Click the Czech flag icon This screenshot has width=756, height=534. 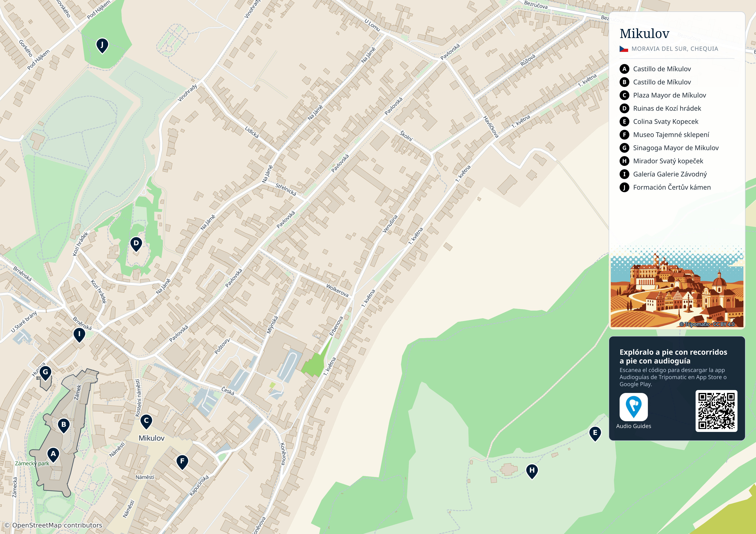point(624,49)
